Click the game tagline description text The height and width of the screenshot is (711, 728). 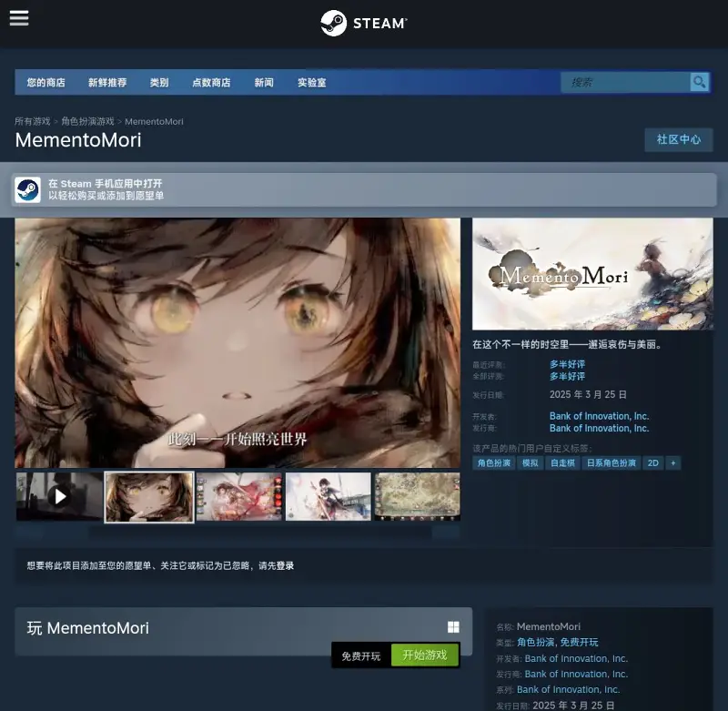point(567,345)
